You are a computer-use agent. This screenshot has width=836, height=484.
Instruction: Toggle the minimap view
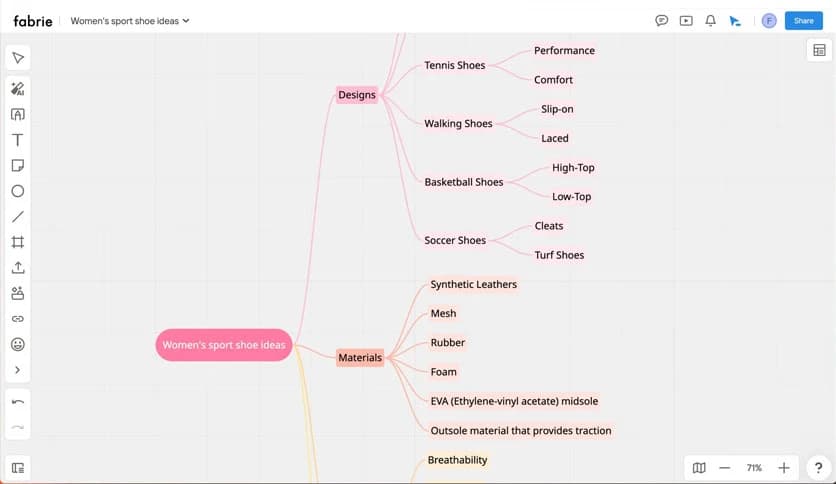[699, 467]
